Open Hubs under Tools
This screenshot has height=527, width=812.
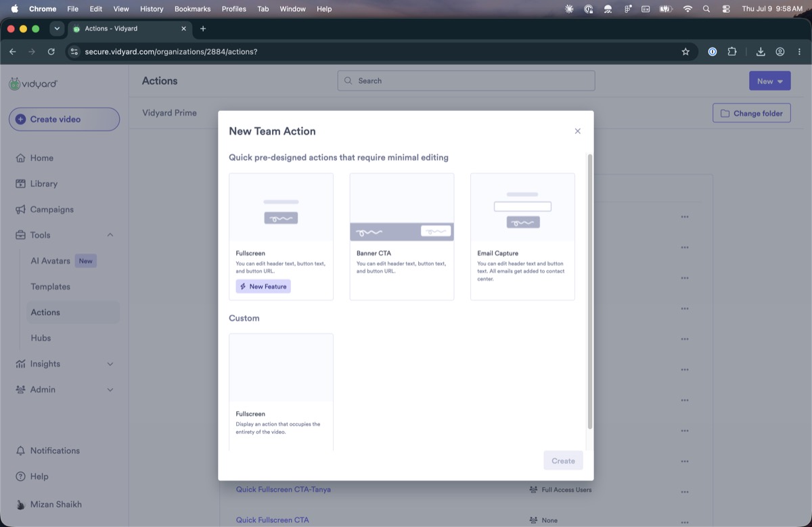tap(41, 338)
